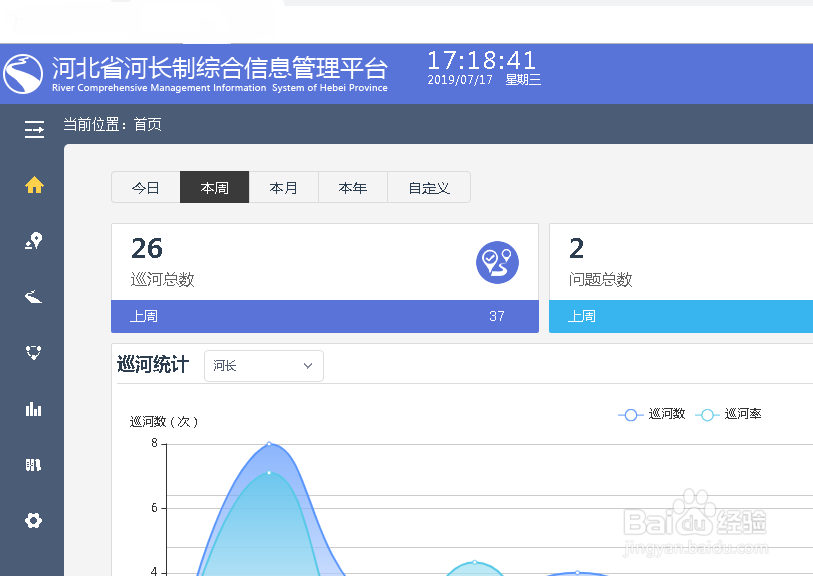Collapse the sidebar menu toggle icon
The image size is (813, 576).
click(x=34, y=129)
